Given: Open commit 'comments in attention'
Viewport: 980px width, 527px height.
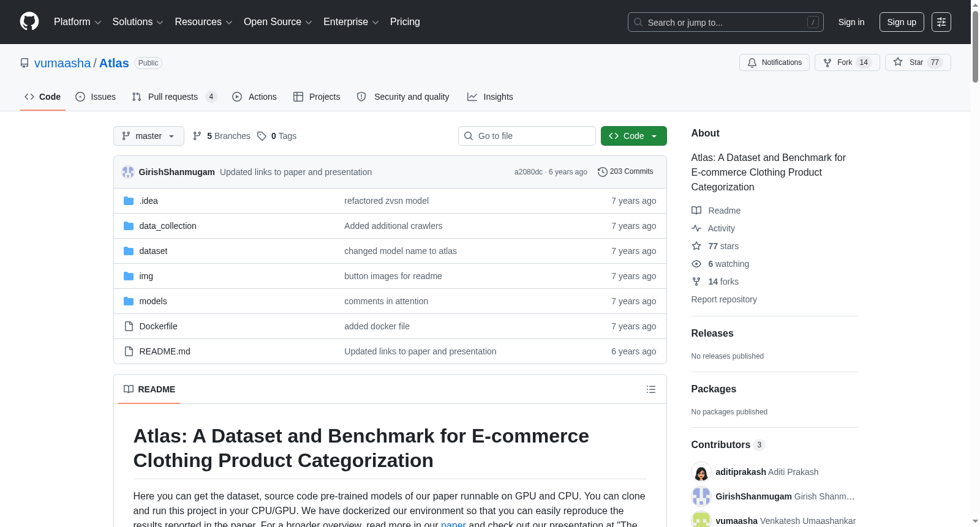Looking at the screenshot, I should click(386, 301).
